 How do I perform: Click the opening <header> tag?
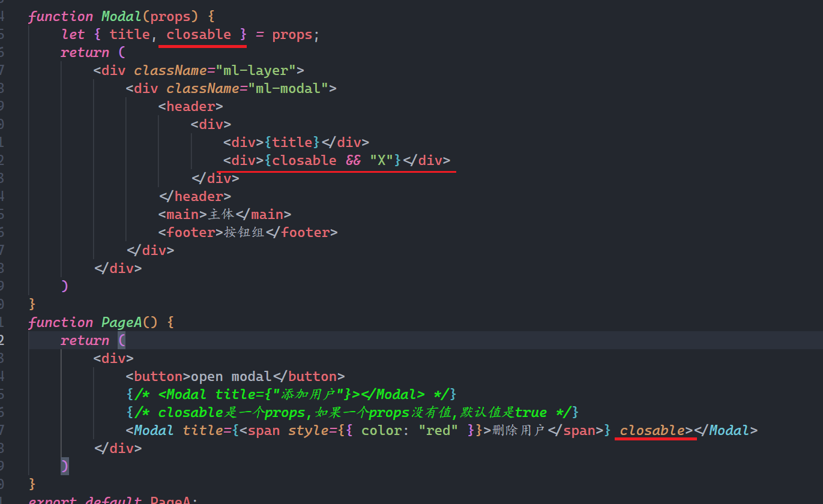click(191, 106)
